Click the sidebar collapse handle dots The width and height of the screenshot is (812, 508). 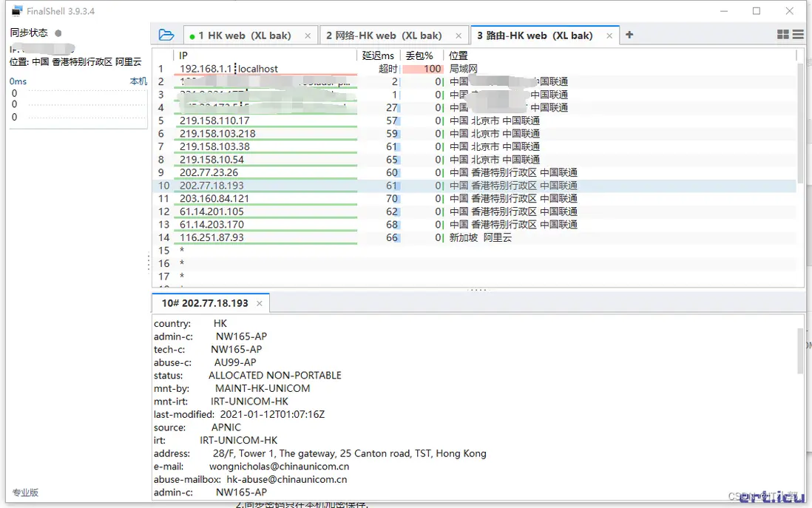coord(149,262)
